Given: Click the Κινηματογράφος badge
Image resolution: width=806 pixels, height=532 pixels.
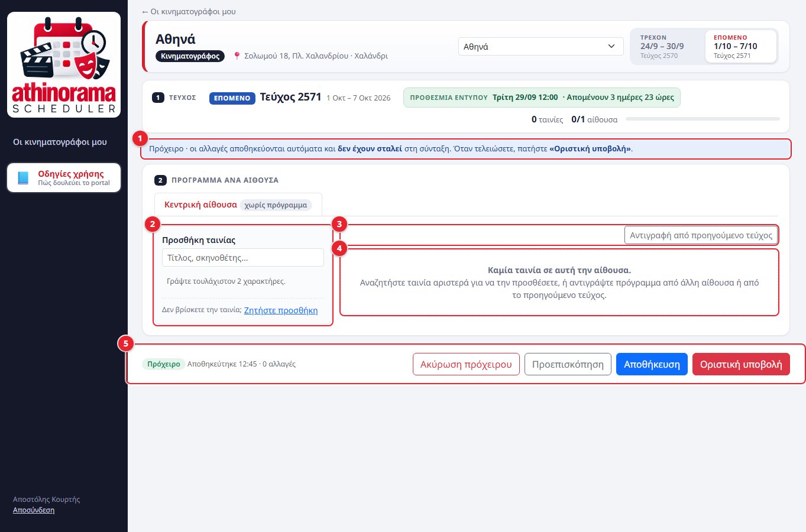Looking at the screenshot, I should (x=190, y=56).
